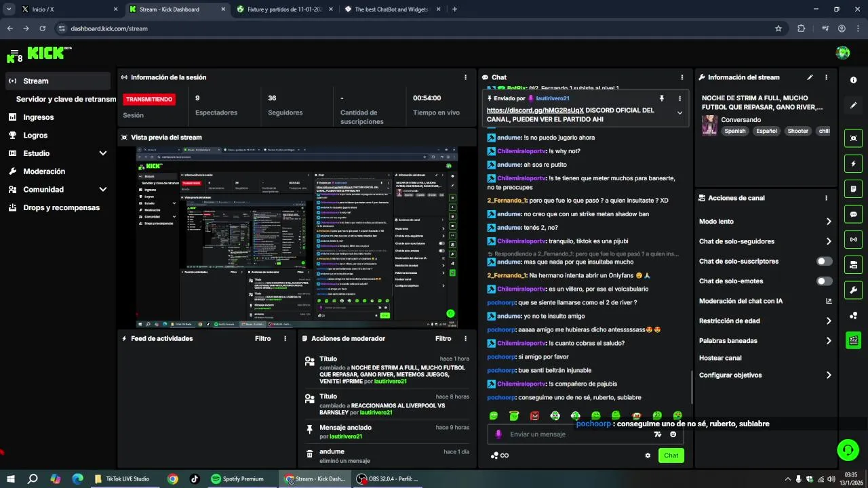Click the chat bubble sidebar icon
Image resolution: width=868 pixels, height=488 pixels.
pyautogui.click(x=853, y=214)
